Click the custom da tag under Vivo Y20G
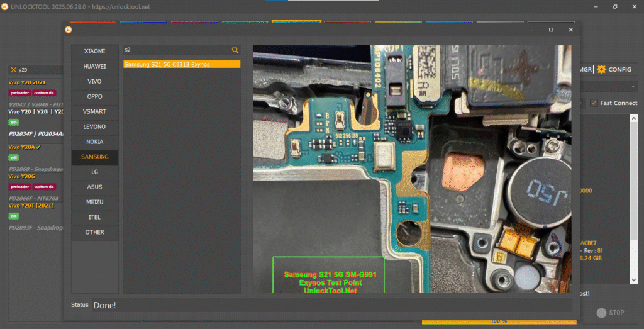The width and height of the screenshot is (644, 329). 44,187
